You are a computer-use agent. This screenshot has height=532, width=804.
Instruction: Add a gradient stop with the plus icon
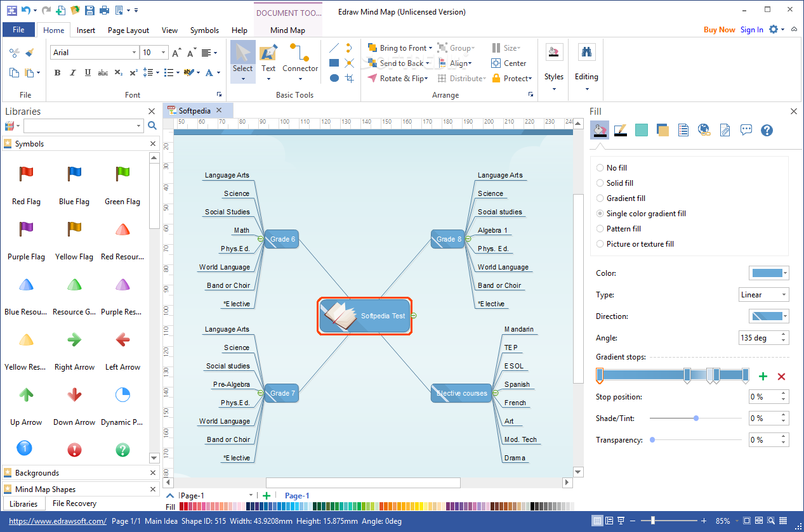[x=763, y=376]
